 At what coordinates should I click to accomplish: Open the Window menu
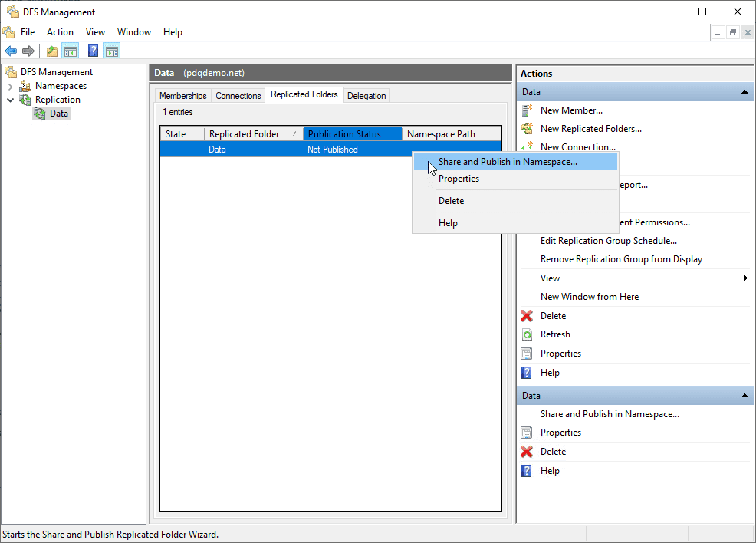coord(134,32)
